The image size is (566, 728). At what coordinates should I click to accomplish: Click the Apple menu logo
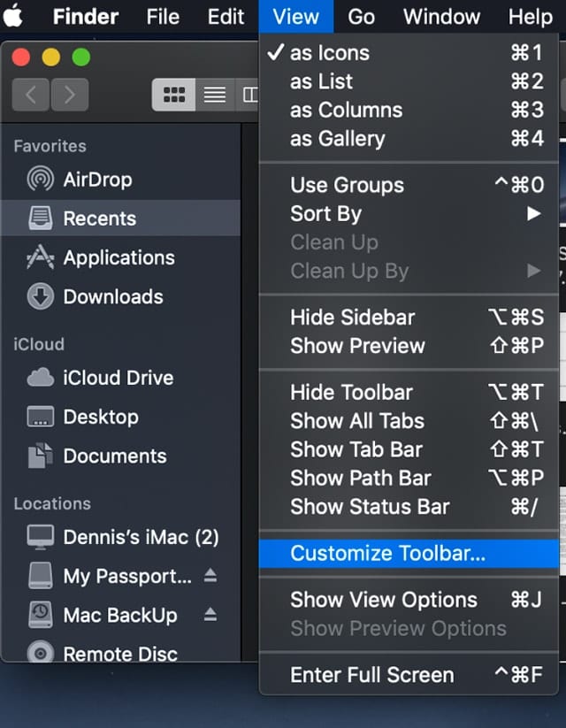point(15,16)
